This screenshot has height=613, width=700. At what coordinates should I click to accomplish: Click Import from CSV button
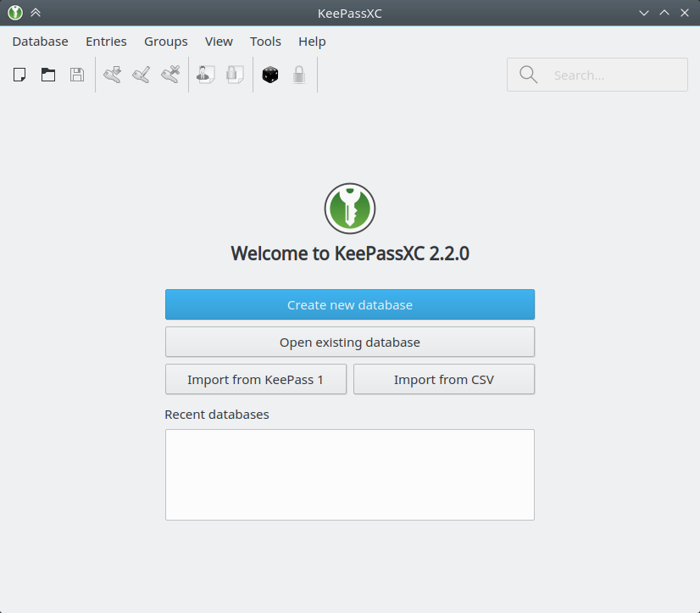pyautogui.click(x=444, y=380)
